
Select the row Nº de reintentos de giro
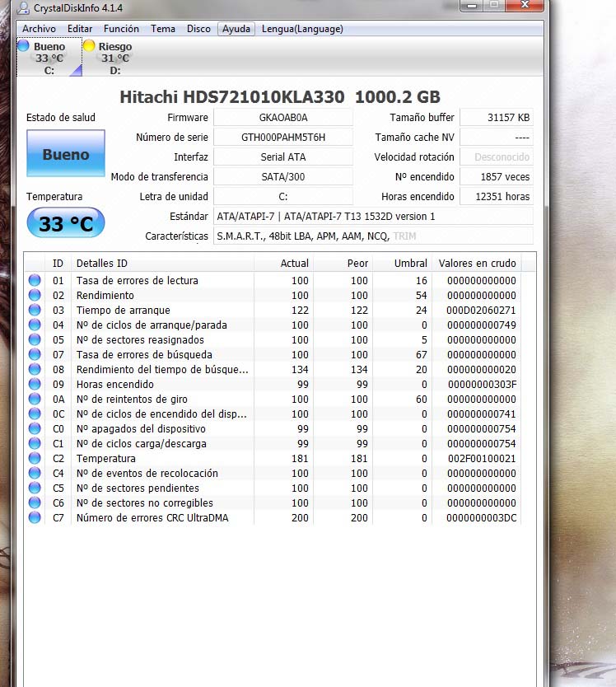(x=273, y=399)
